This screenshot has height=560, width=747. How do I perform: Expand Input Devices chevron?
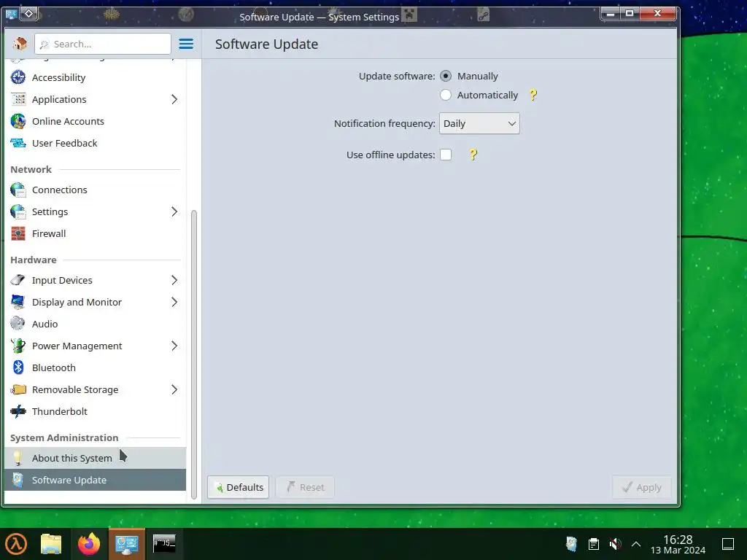[x=174, y=280]
